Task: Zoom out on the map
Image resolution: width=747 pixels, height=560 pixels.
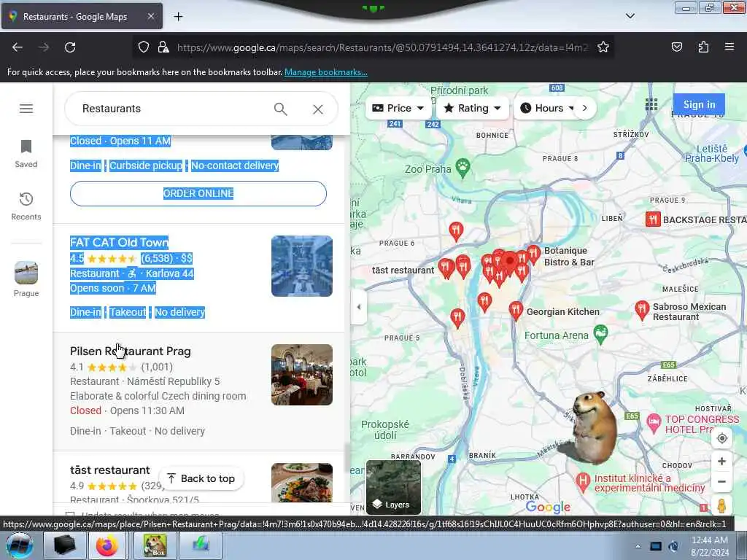Action: click(721, 481)
